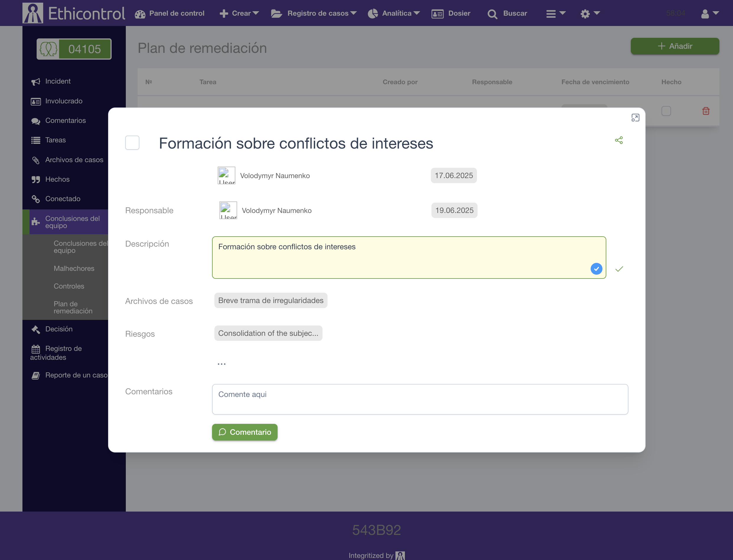The width and height of the screenshot is (733, 560).
Task: Click the Ethicontrol logo icon
Action: pyautogui.click(x=33, y=13)
